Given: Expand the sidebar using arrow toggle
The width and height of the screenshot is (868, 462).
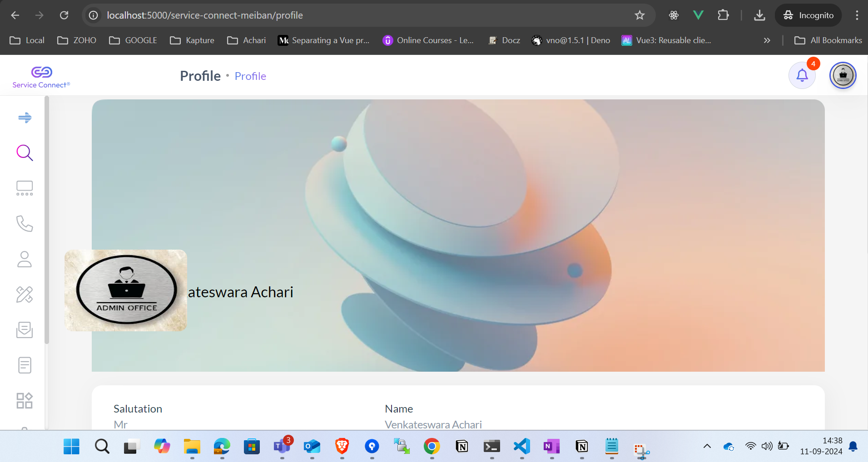Looking at the screenshot, I should pos(25,118).
